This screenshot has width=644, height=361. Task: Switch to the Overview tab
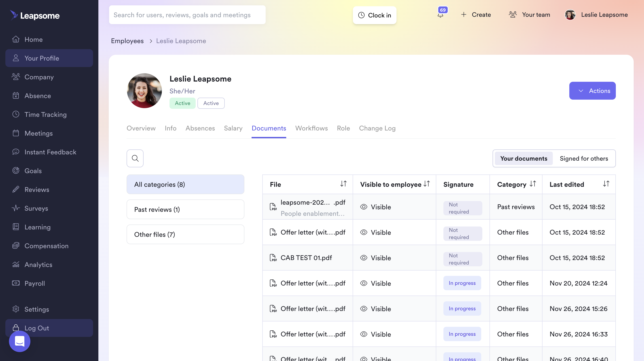141,128
